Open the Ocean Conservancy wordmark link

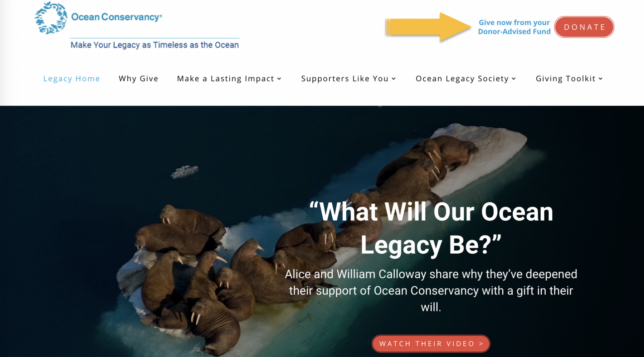click(117, 17)
